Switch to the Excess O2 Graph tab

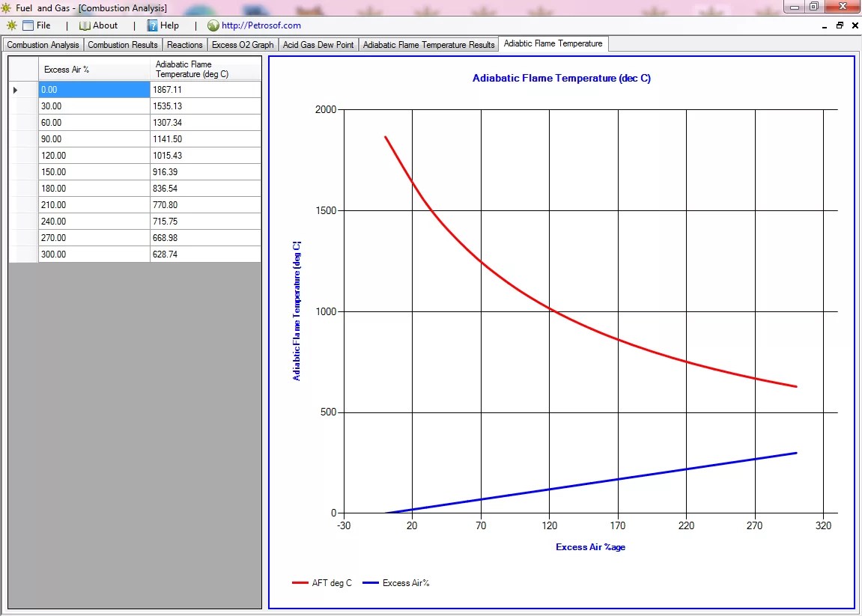(x=242, y=44)
